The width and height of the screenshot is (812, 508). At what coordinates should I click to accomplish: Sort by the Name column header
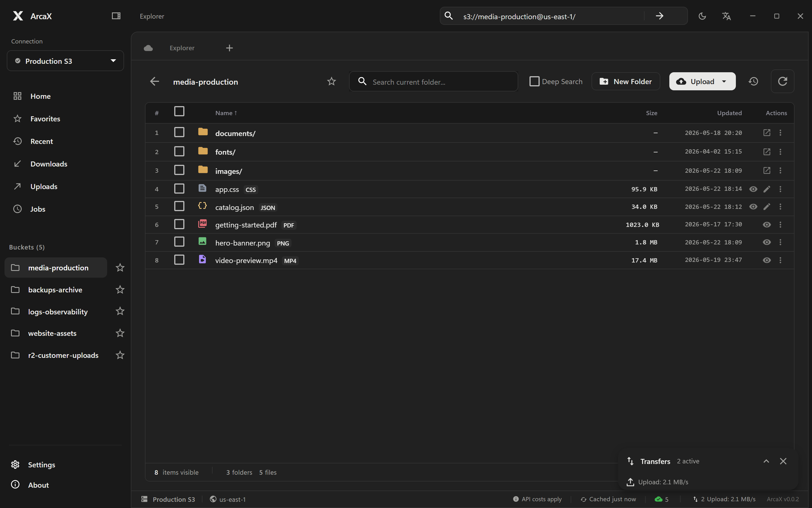point(226,113)
